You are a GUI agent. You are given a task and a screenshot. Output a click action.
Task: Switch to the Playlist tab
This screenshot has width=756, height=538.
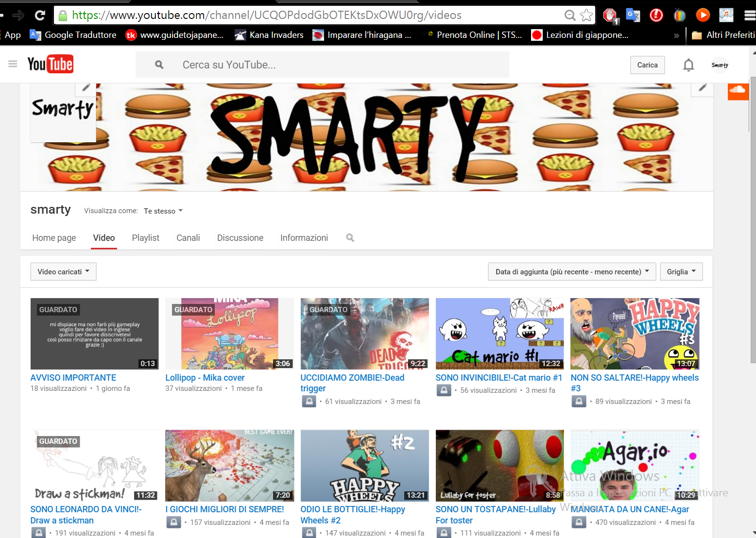pos(146,238)
